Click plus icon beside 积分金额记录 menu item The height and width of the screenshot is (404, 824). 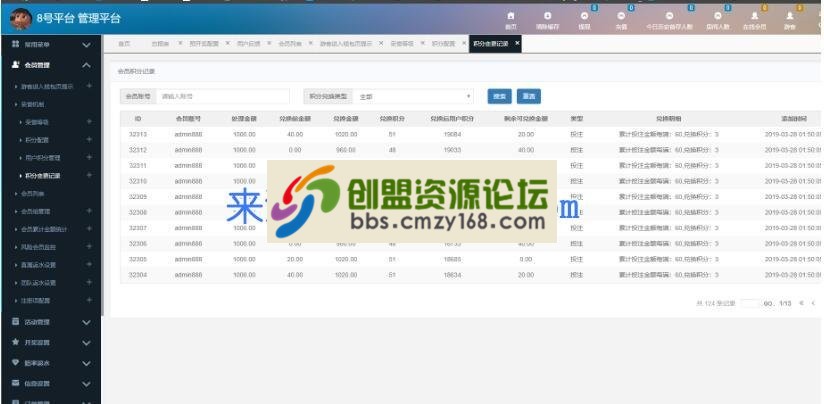[89, 175]
